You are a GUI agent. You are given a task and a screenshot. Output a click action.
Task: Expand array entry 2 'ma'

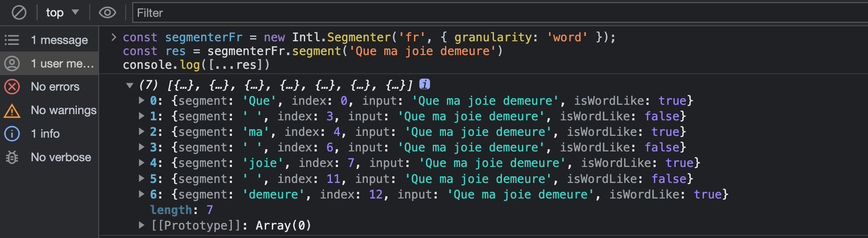141,131
